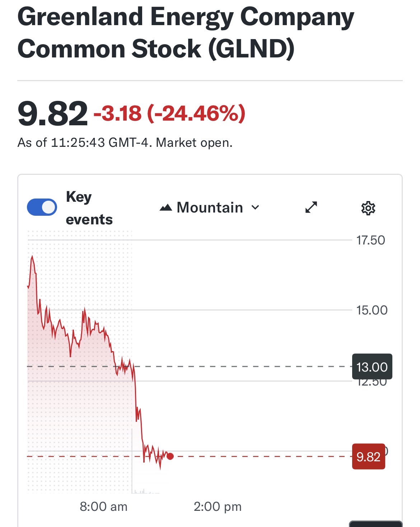
Task: Click the 17.50 price axis label
Action: coord(370,240)
